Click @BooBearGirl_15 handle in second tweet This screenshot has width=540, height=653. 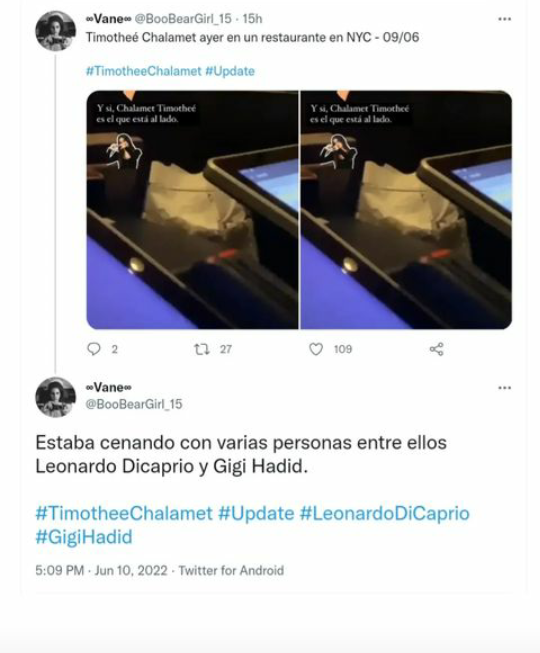[x=134, y=404]
